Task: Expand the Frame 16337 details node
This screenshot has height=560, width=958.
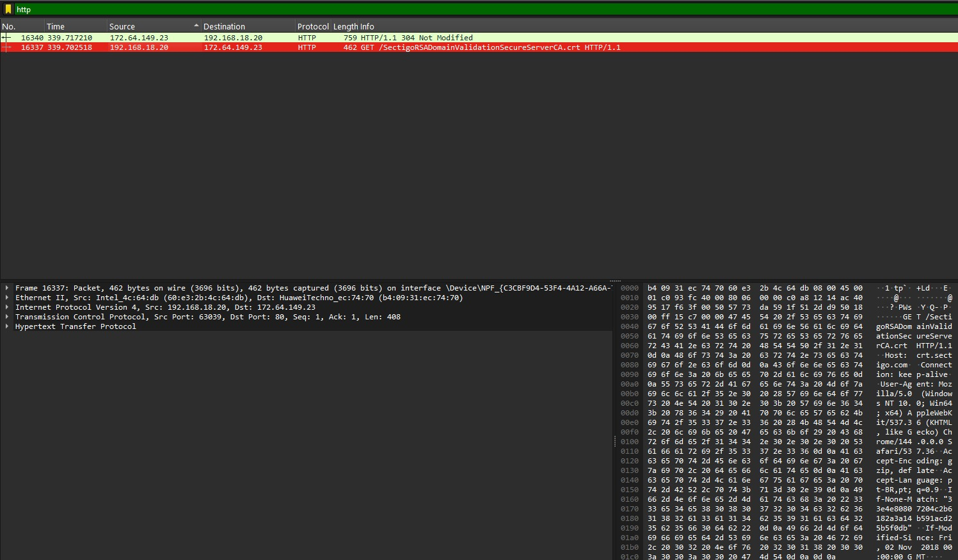Action: pos(7,288)
